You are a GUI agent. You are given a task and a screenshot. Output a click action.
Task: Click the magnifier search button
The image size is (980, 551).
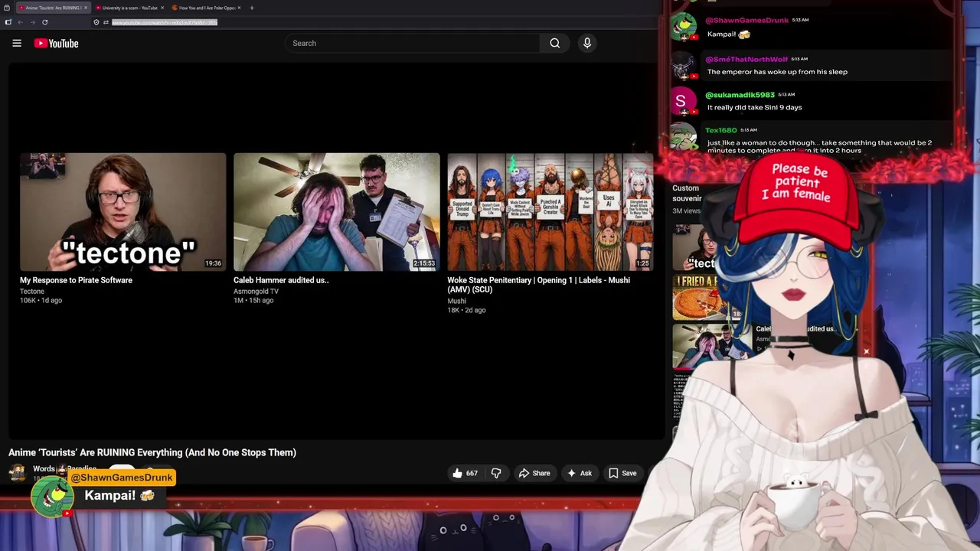[x=555, y=44]
